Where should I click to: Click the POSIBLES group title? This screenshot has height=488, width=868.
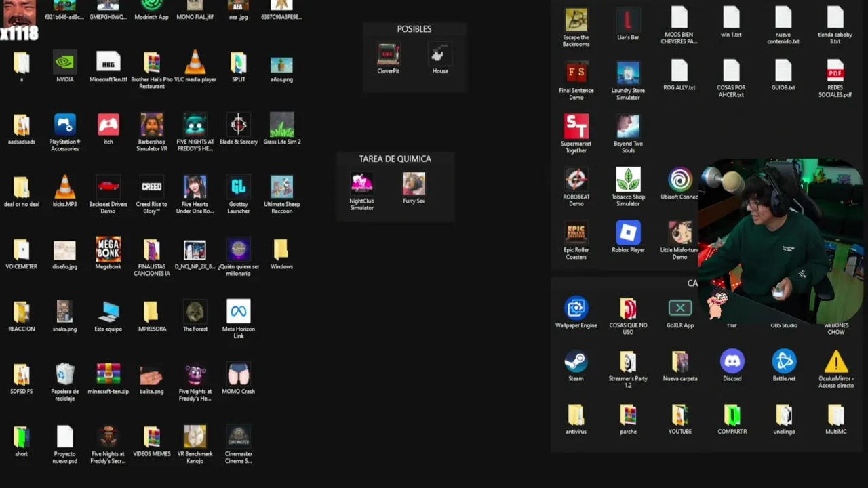(414, 29)
